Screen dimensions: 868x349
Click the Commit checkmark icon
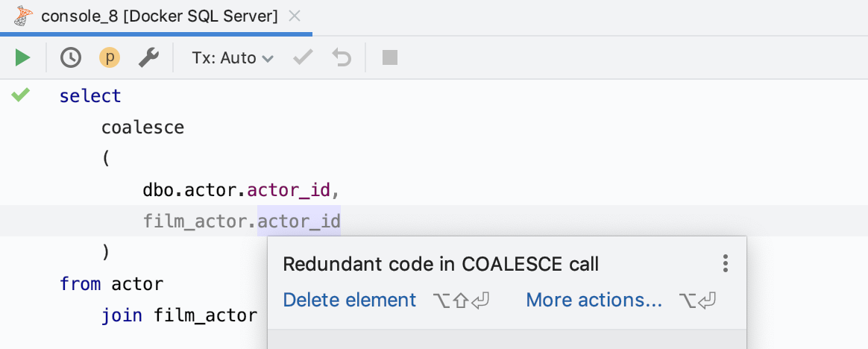[x=303, y=57]
